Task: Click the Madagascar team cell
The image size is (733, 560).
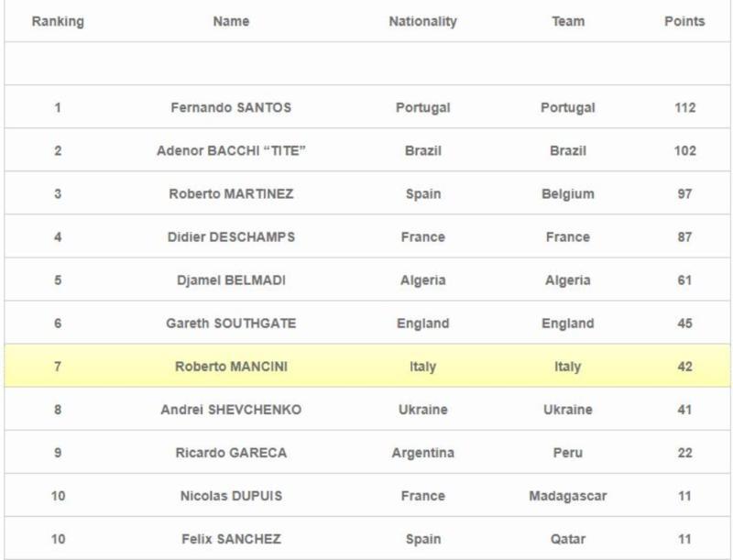Action: click(x=568, y=496)
